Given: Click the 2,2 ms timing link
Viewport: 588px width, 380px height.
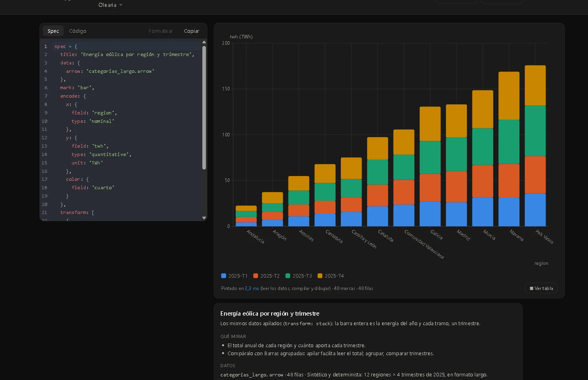Looking at the screenshot, I should tap(252, 288).
